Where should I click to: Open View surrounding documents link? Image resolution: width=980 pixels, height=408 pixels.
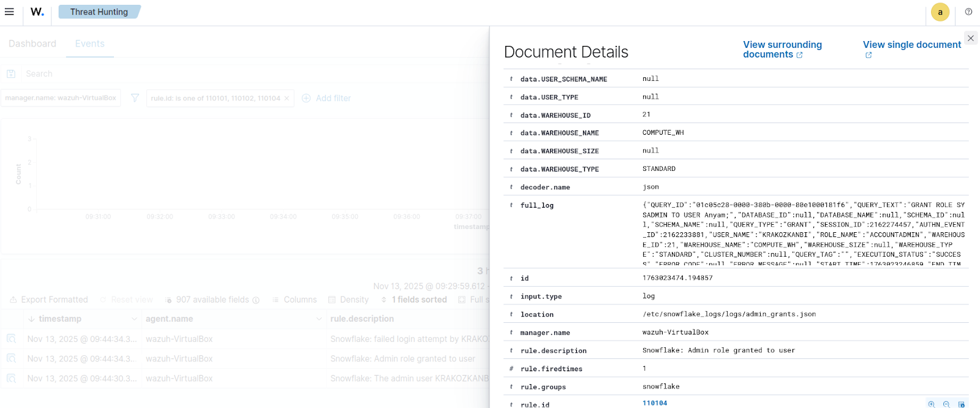(x=782, y=50)
